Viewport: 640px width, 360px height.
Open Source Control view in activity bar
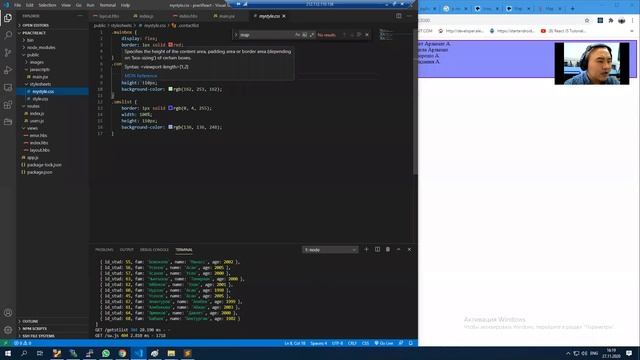point(8,53)
